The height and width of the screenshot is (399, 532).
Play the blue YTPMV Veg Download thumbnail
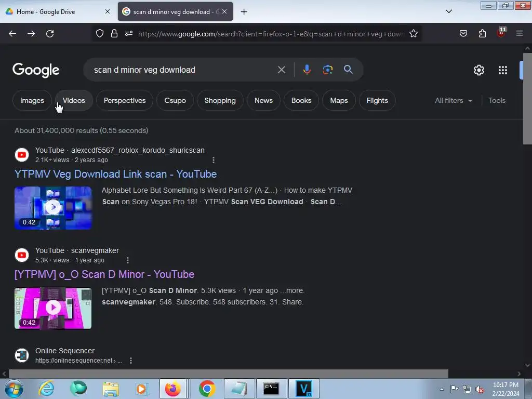(x=53, y=208)
